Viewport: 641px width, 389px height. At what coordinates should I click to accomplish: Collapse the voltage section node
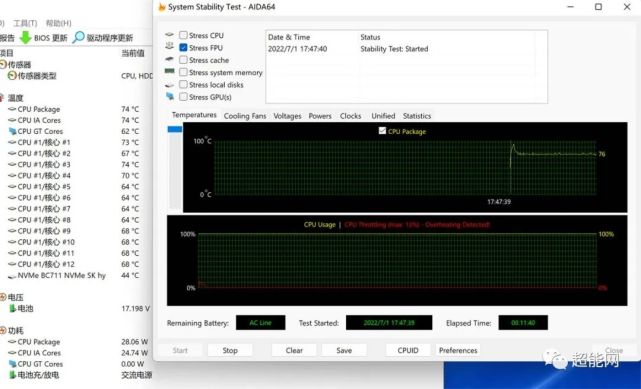[x=3, y=297]
